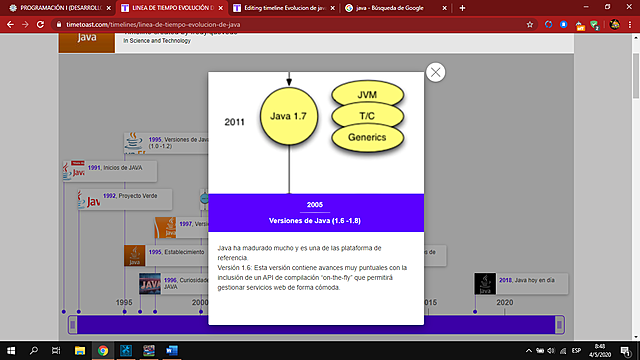Click the purple timeline range bar
Screen dimensions: 640x360
tap(316, 324)
